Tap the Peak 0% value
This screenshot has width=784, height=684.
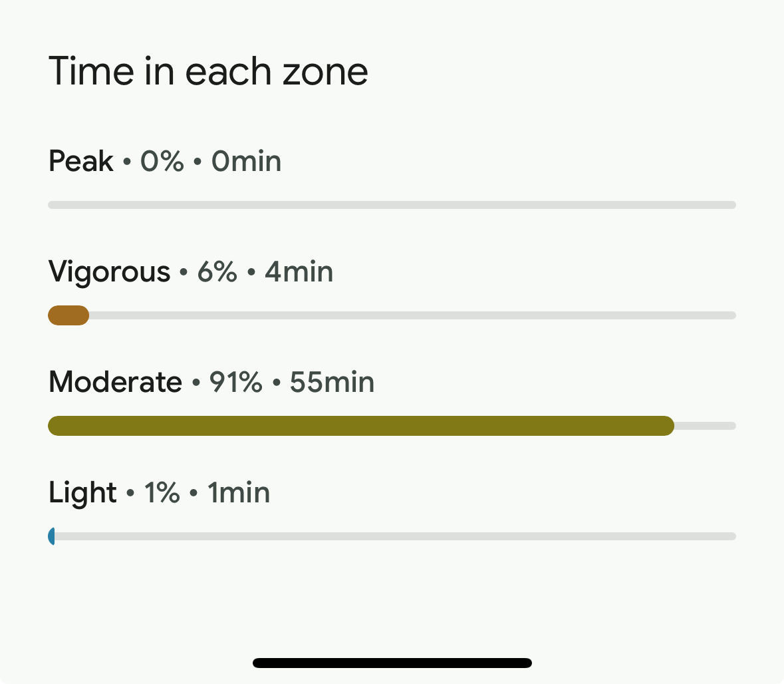(162, 161)
